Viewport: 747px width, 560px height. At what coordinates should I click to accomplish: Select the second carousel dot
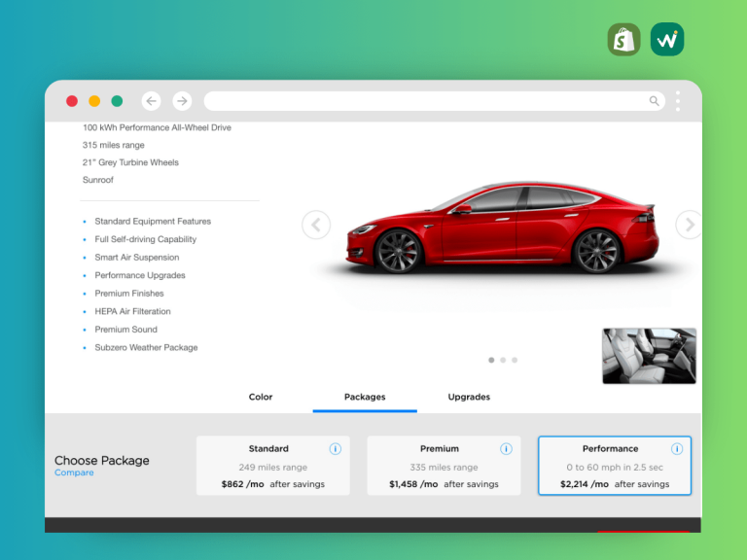(503, 360)
